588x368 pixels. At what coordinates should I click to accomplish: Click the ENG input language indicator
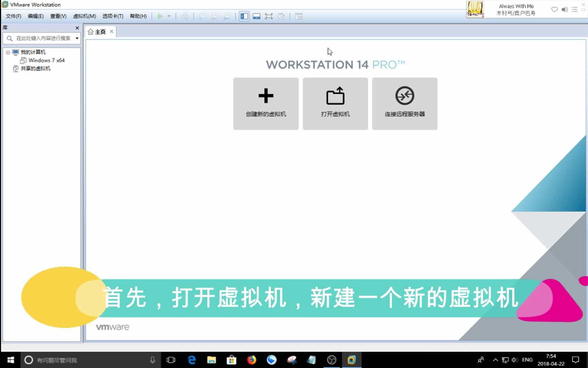(527, 360)
